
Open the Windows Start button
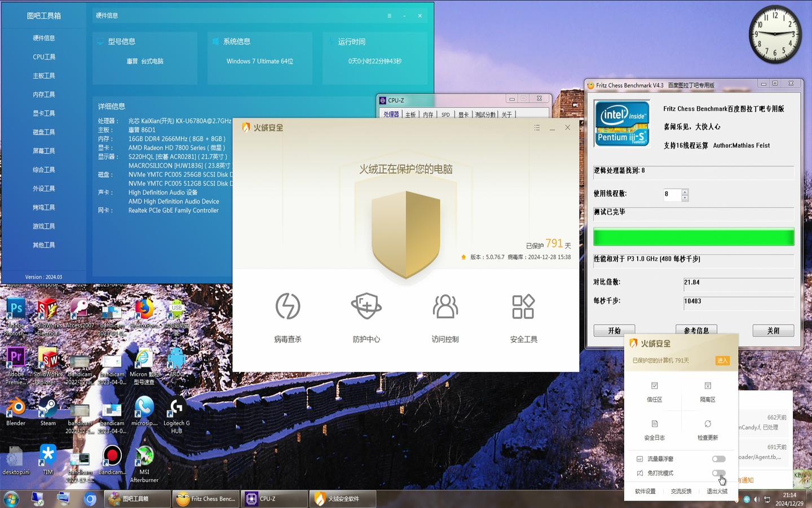coord(11,499)
